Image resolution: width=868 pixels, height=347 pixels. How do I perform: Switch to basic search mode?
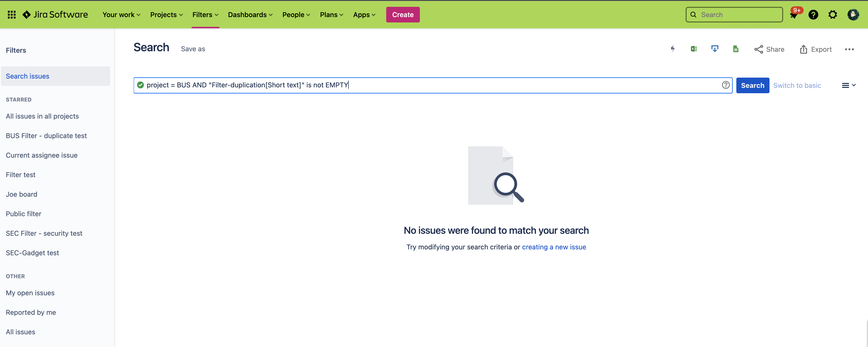(797, 85)
